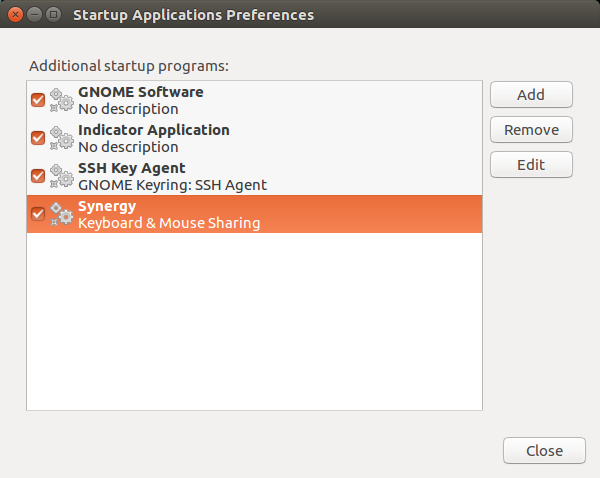This screenshot has height=478, width=600.
Task: Minimize the Startup Applications Preferences window
Action: (34, 15)
